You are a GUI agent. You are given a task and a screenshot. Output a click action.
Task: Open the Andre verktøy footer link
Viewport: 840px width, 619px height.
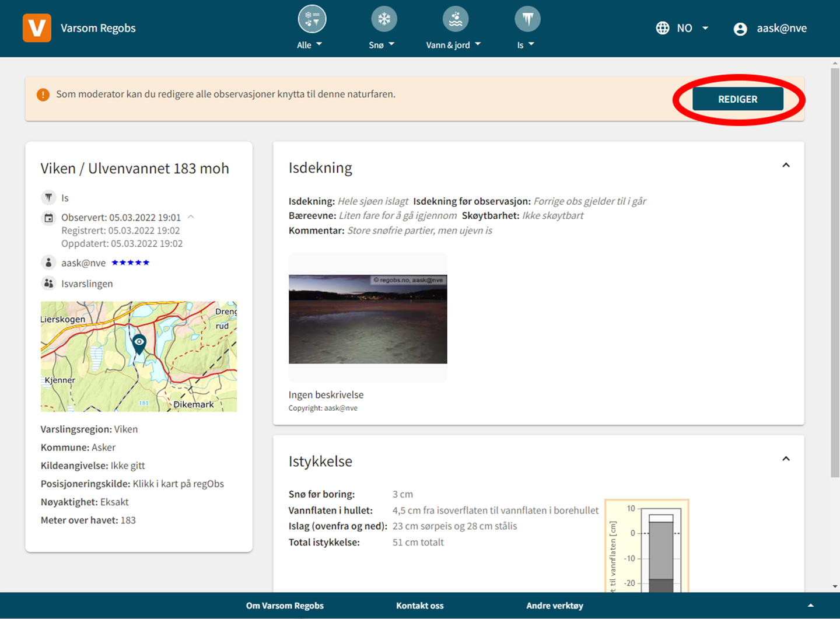tap(554, 606)
